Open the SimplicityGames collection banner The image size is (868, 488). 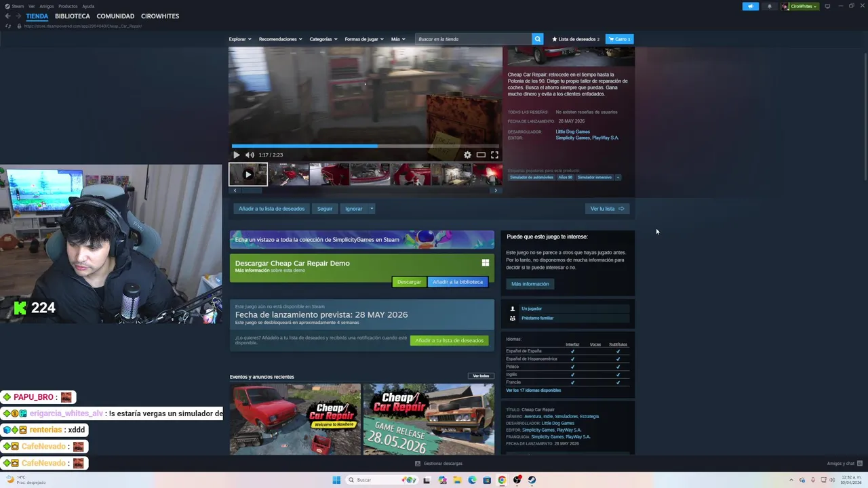362,239
